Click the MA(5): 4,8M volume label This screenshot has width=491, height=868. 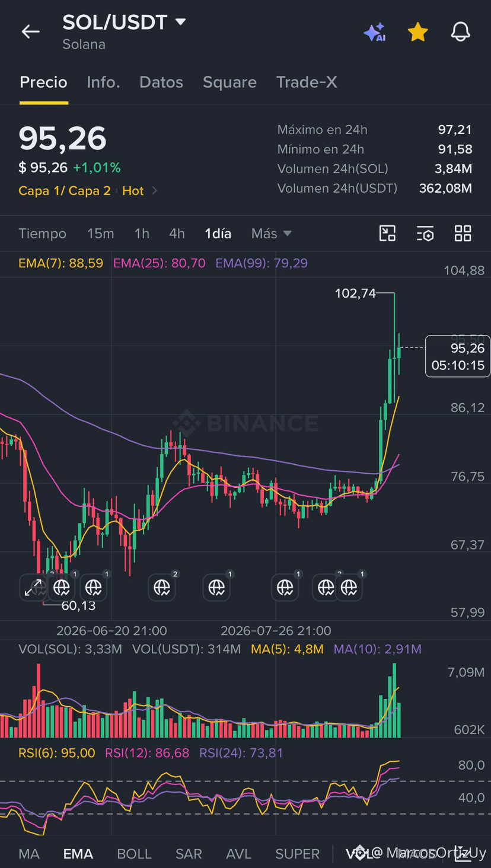pyautogui.click(x=287, y=649)
